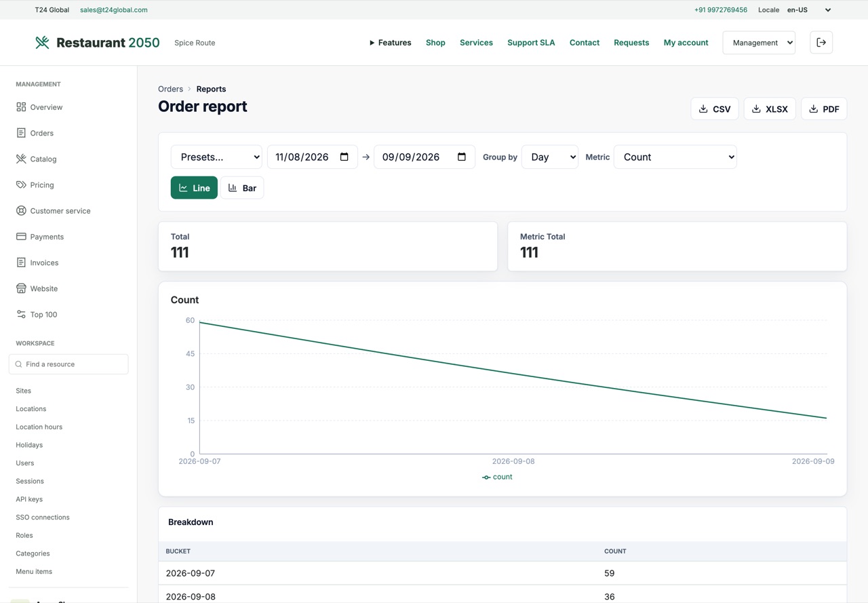Go to the Shop menu item

[435, 42]
